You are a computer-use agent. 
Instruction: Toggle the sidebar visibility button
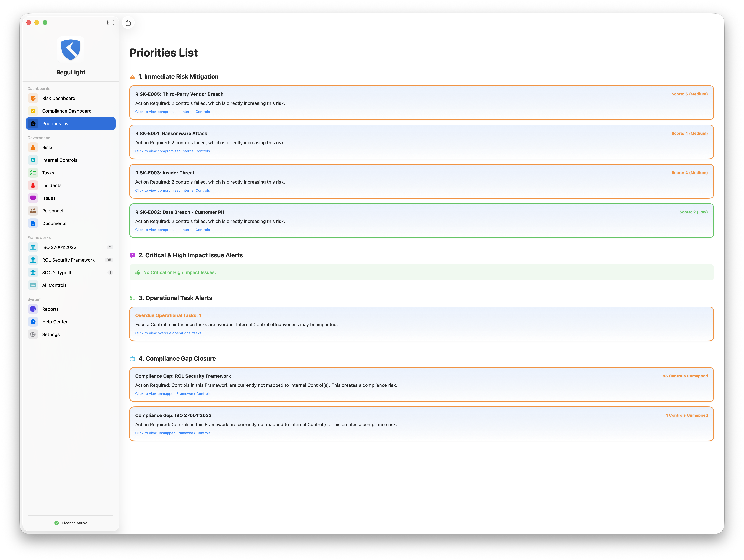pyautogui.click(x=111, y=22)
